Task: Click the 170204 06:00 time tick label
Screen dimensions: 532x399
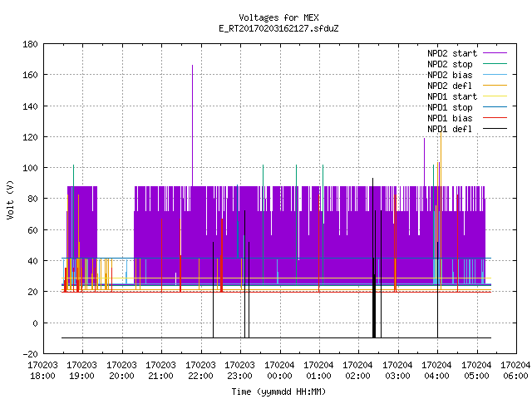Action: [x=515, y=371]
